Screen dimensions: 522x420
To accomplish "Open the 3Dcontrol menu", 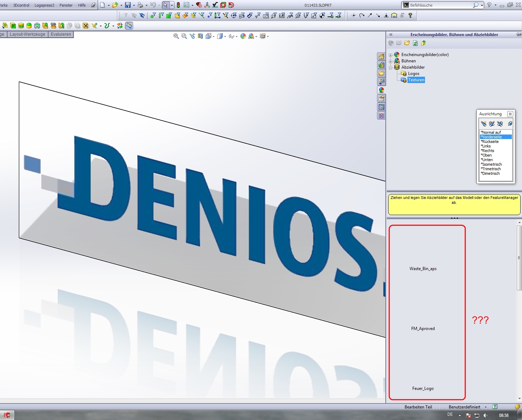I will 21,5.
